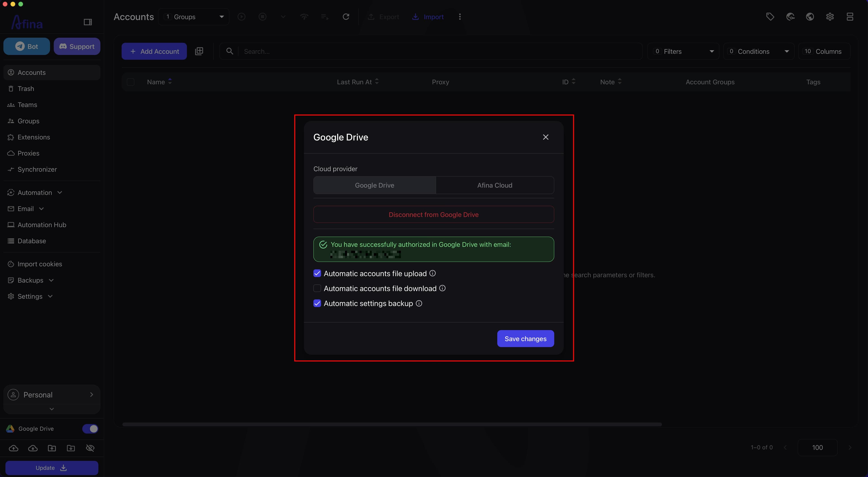Focus the Search accounts field
Image resolution: width=868 pixels, height=477 pixels.
tap(431, 51)
